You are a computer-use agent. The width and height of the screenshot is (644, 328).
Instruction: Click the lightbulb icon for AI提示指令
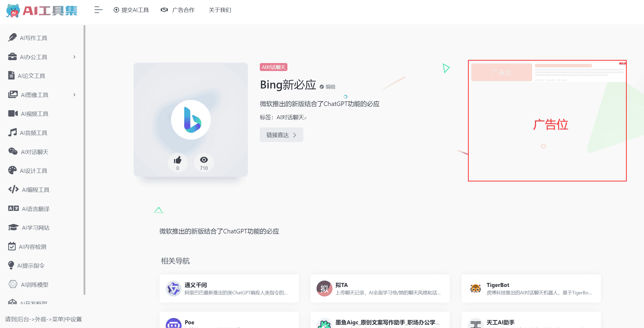coord(11,265)
